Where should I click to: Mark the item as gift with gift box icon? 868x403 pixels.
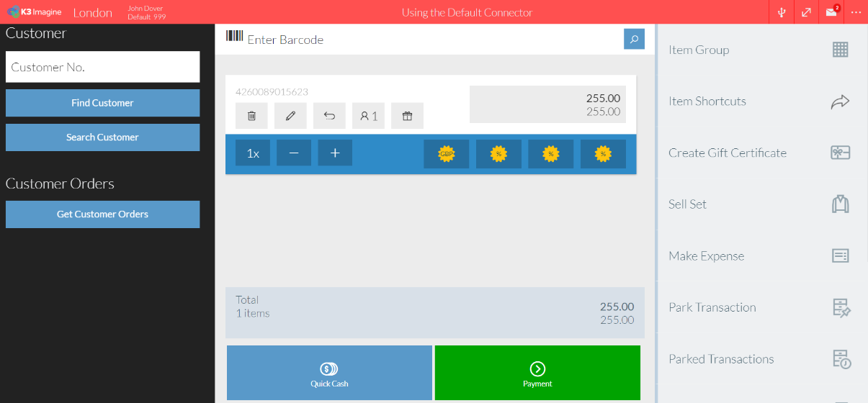tap(407, 116)
